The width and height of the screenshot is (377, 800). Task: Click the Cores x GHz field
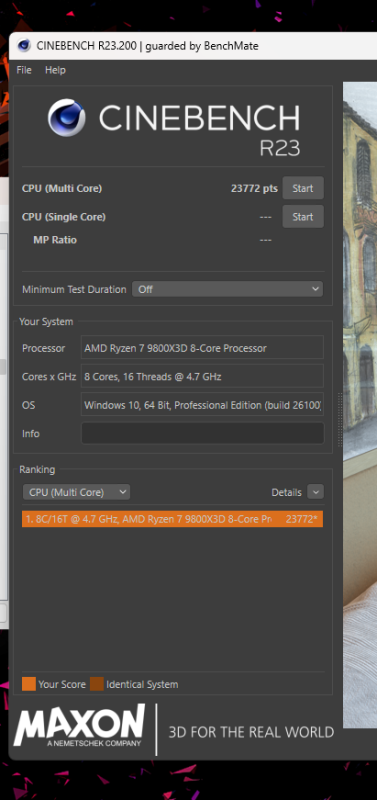(x=203, y=377)
